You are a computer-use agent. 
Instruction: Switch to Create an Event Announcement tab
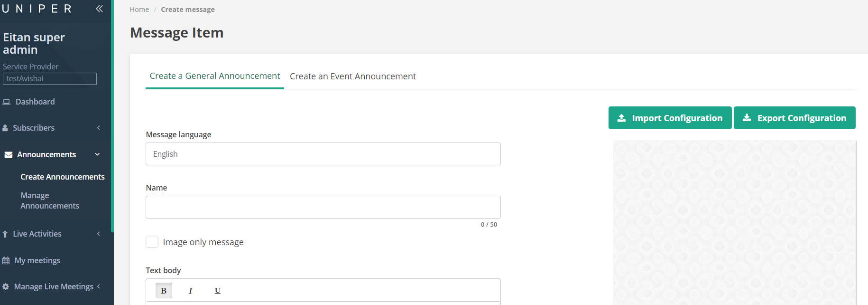[x=352, y=76]
